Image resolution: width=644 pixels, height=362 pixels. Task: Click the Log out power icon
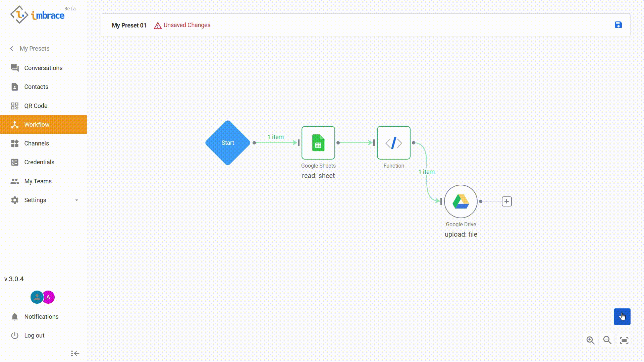[x=15, y=336]
